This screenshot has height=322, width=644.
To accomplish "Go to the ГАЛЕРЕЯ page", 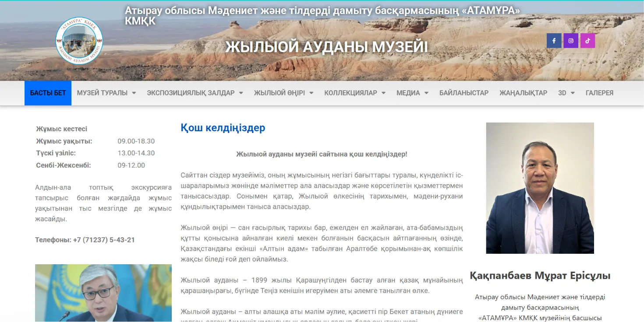I will pyautogui.click(x=599, y=93).
